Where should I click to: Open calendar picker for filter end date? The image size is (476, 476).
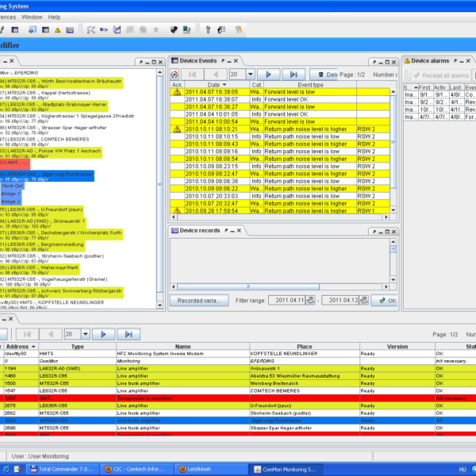tap(364, 301)
